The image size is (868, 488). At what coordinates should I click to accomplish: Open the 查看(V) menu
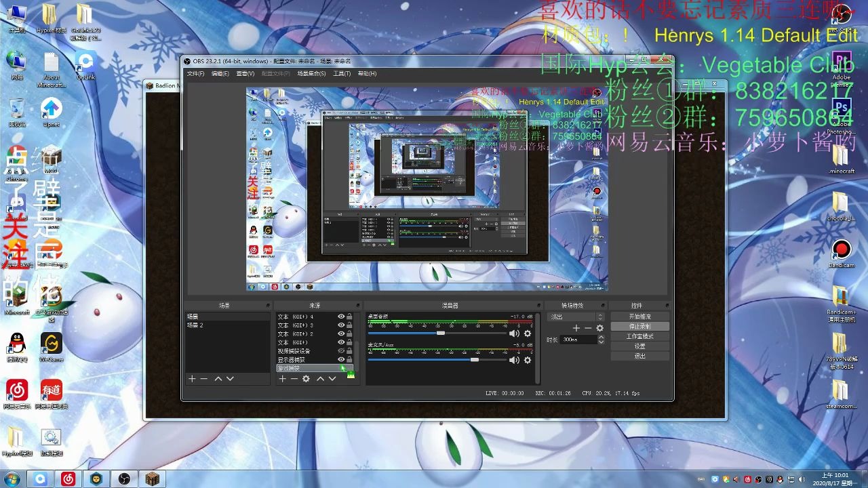pos(245,73)
